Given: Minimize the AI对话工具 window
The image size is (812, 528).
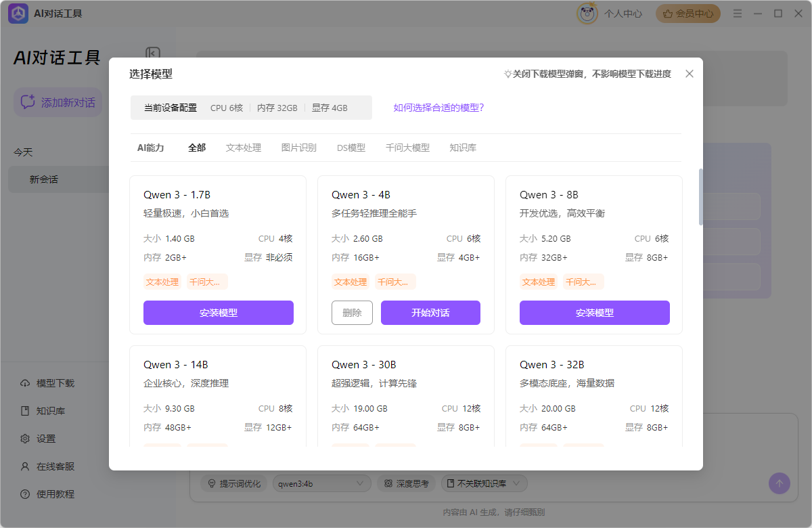Looking at the screenshot, I should (x=758, y=14).
